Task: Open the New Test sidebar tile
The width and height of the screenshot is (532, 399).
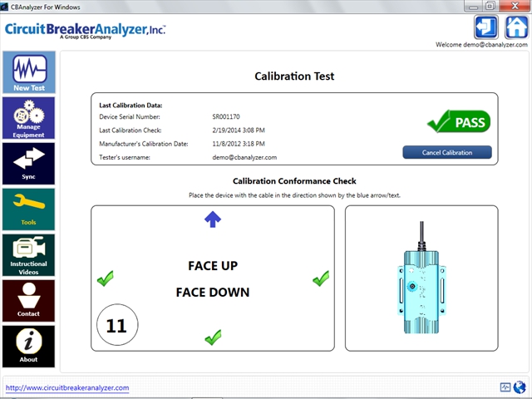Action: (29, 72)
